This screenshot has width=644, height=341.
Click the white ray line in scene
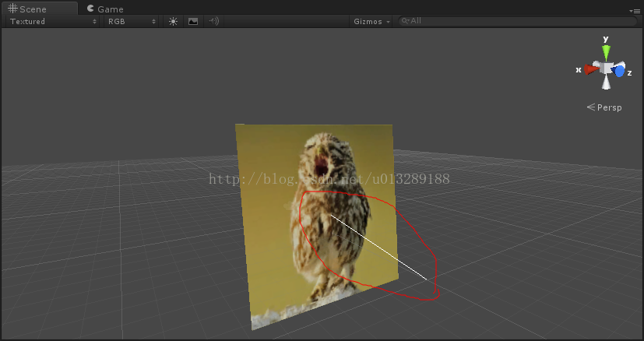[x=378, y=248]
